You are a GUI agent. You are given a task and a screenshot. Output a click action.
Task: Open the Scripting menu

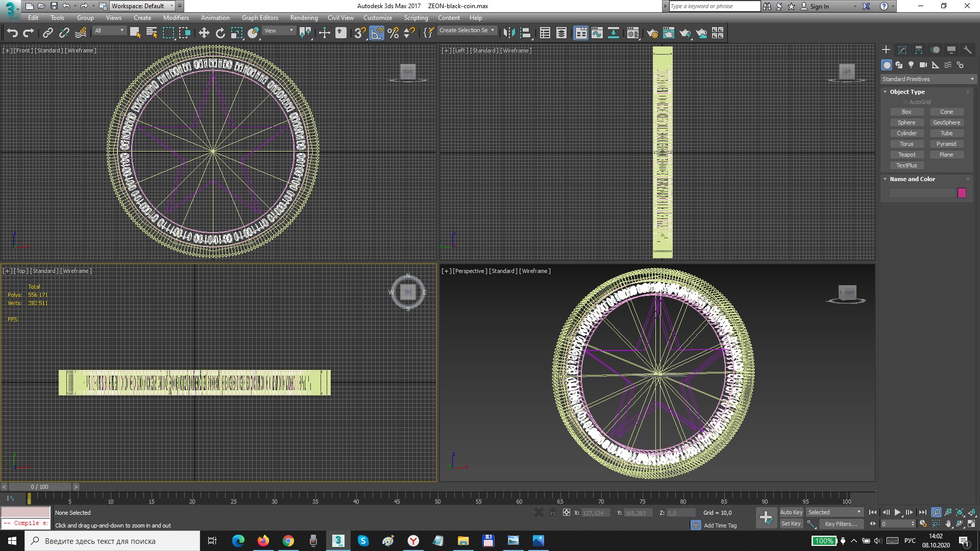416,18
